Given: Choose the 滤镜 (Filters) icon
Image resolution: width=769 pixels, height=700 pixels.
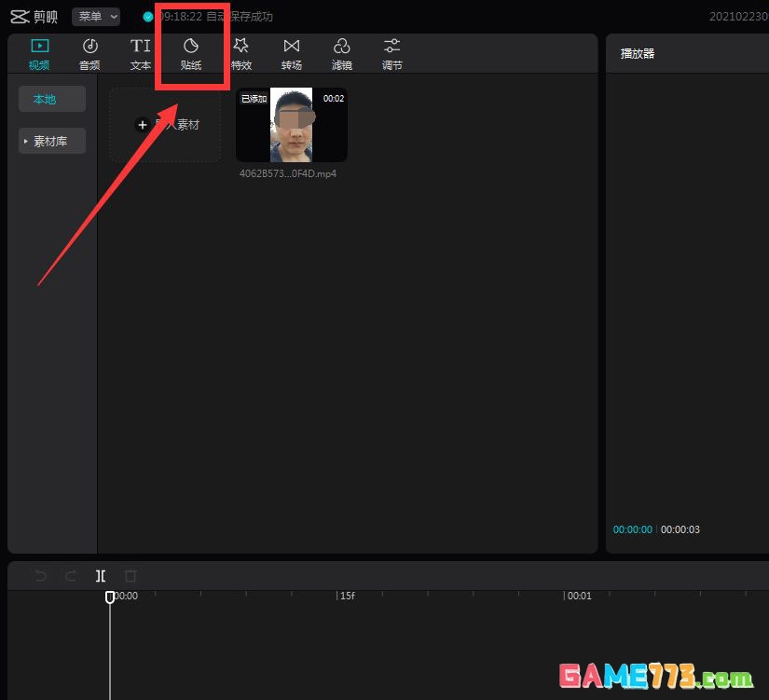Looking at the screenshot, I should point(342,54).
